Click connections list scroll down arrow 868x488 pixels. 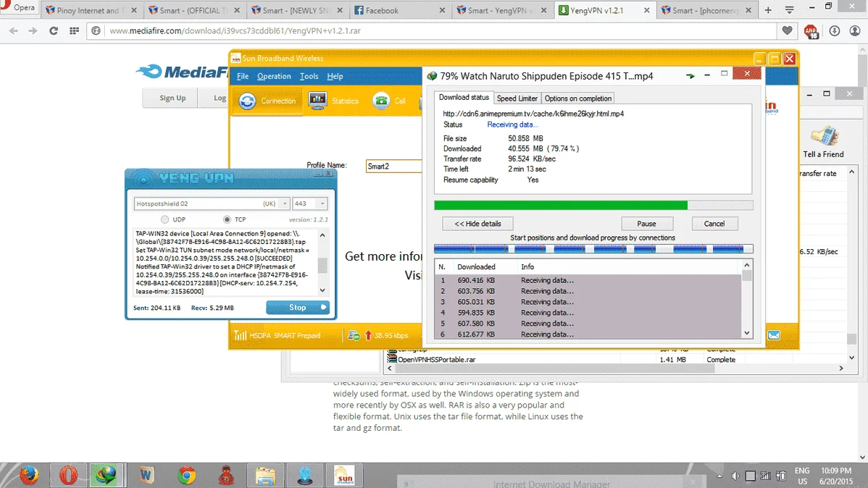coord(747,333)
